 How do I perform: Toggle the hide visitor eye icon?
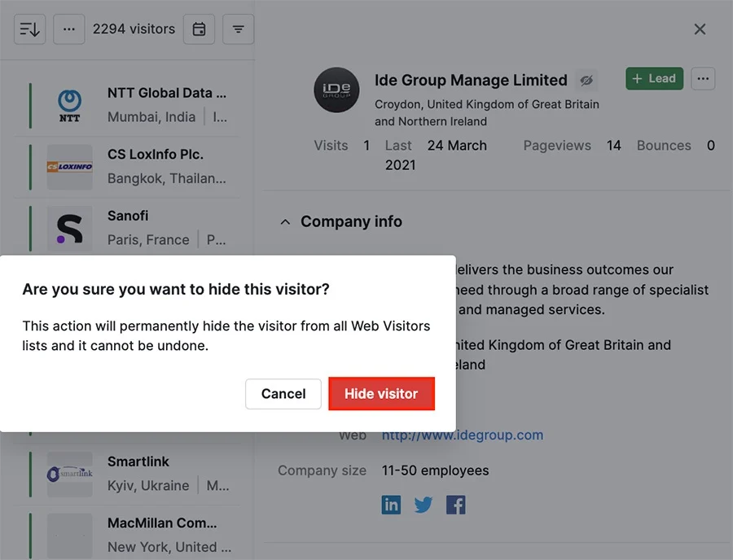click(586, 81)
